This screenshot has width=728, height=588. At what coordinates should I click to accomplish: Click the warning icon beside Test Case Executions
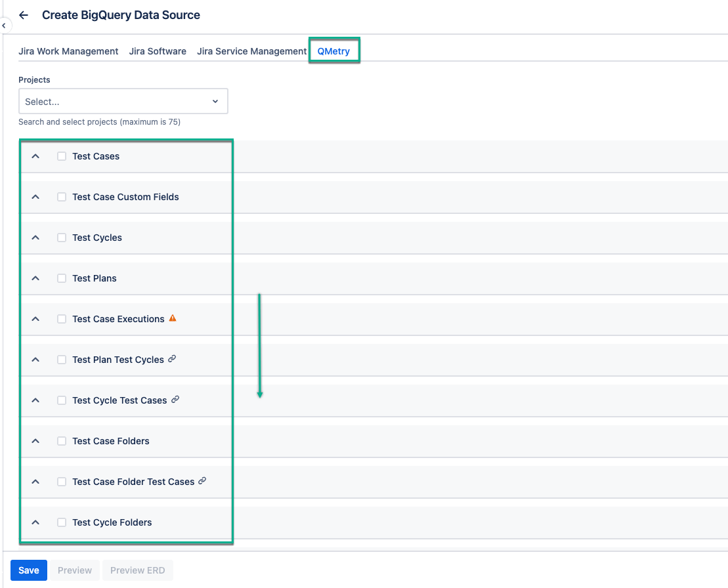[172, 318]
